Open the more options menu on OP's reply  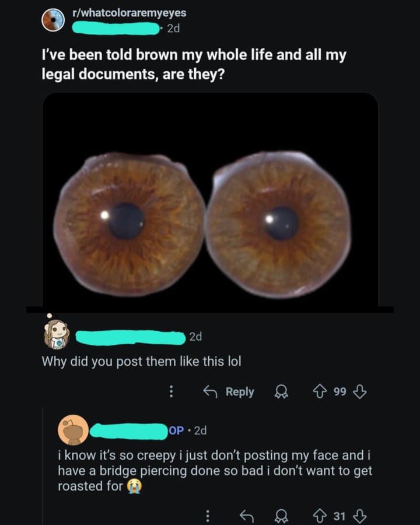pyautogui.click(x=208, y=516)
